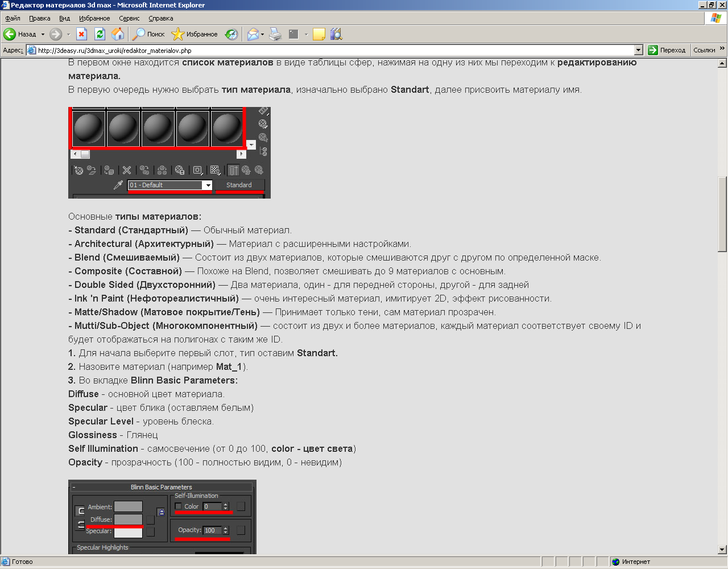Click the page scrollbar up arrow

point(723,63)
